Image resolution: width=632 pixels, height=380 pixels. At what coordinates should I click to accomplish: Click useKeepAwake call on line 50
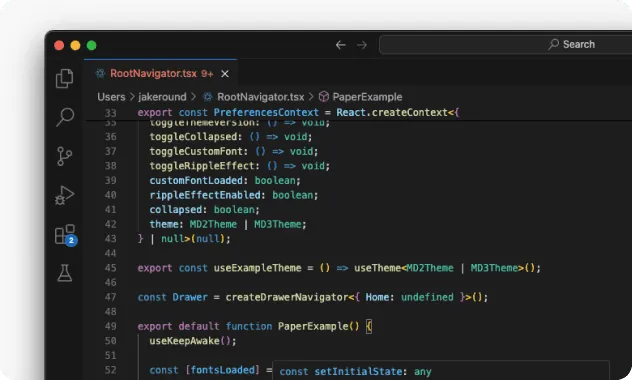coord(184,341)
